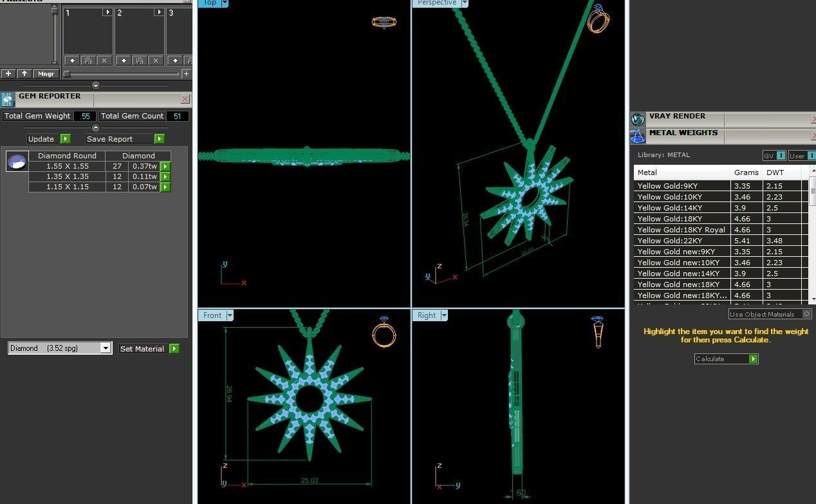Image resolution: width=816 pixels, height=504 pixels.
Task: Select Yellow Gold new:14KY row
Action: 721,274
